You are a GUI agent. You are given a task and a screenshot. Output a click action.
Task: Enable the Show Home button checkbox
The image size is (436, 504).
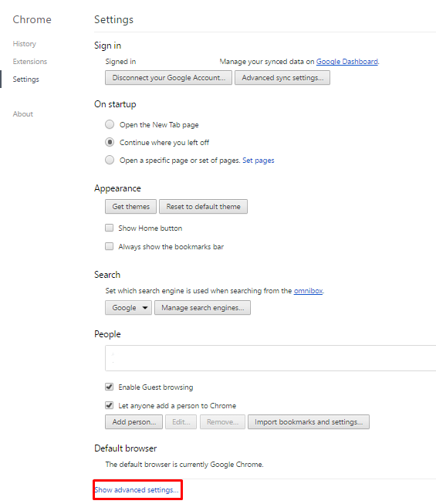pos(110,228)
